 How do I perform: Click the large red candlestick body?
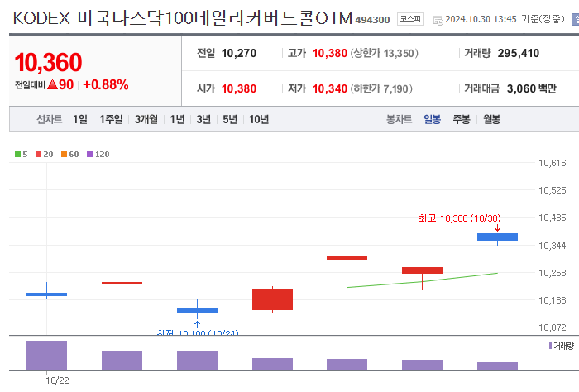(x=272, y=299)
